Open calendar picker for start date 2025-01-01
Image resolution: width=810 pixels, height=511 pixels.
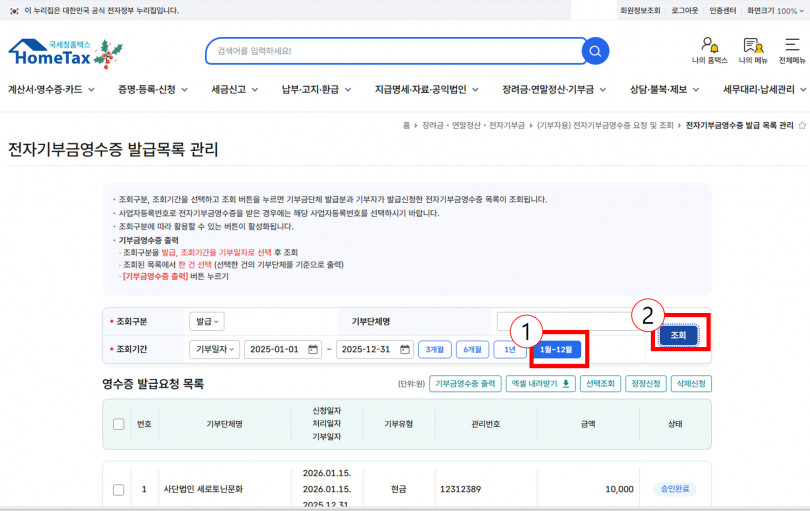(x=313, y=349)
